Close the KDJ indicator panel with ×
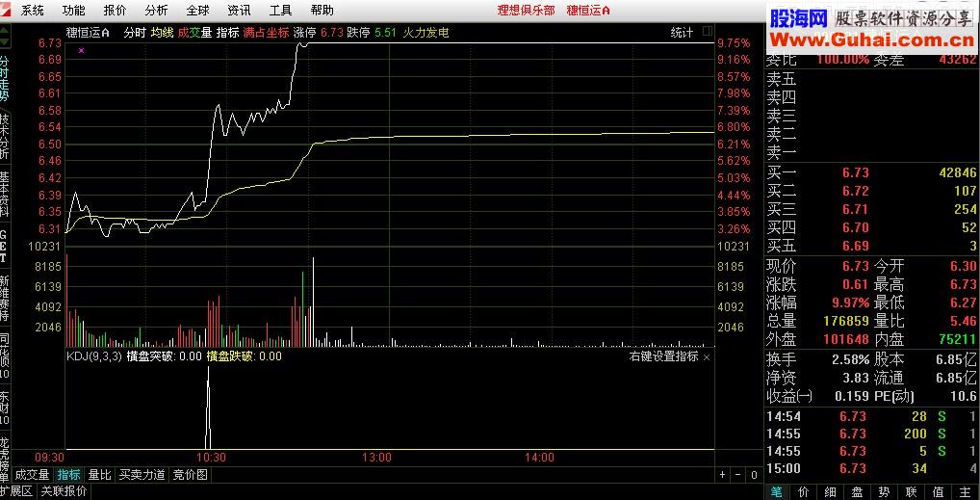 click(x=707, y=357)
